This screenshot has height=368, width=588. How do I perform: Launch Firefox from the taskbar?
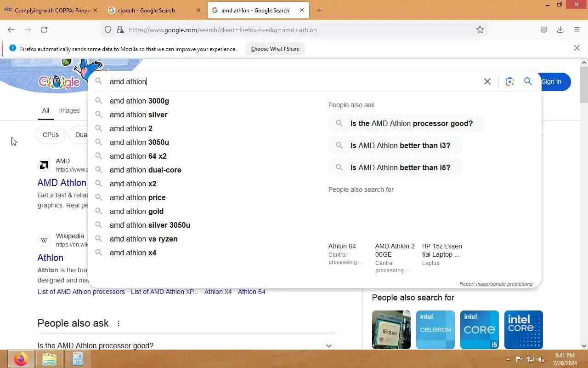(x=21, y=359)
